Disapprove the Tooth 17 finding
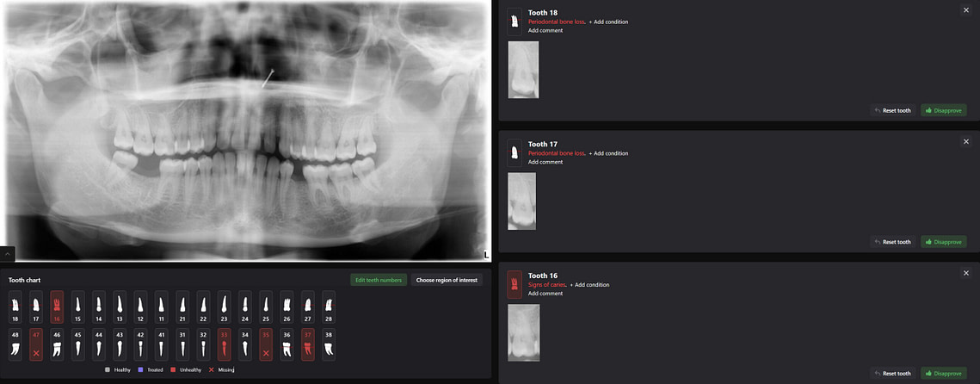 (943, 242)
